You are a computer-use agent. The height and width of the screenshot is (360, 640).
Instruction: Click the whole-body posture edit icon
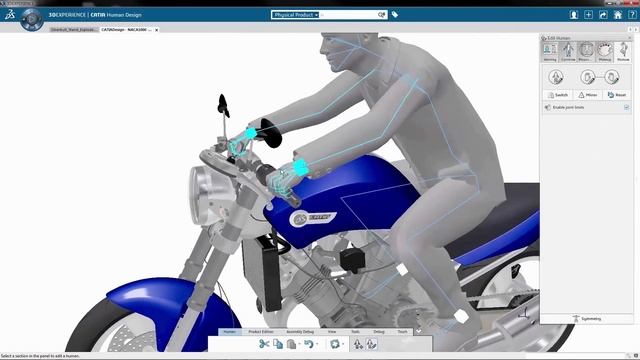point(556,77)
